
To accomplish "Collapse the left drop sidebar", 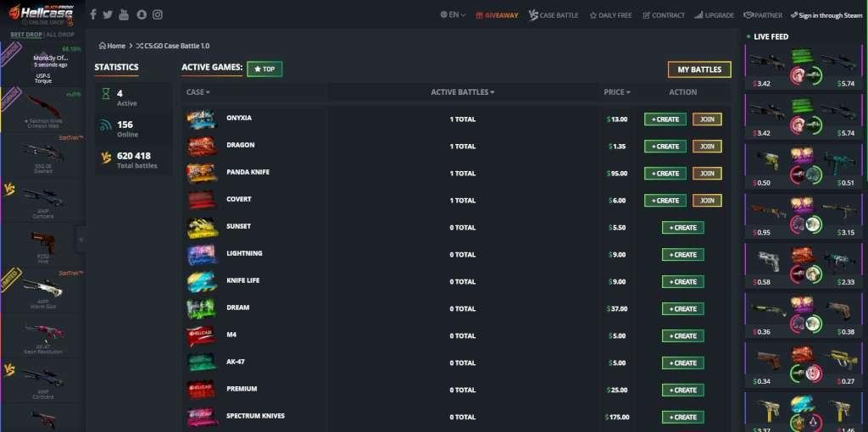I will coord(81,240).
